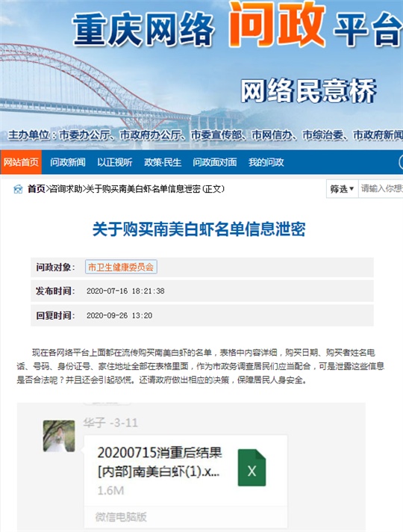Go to 网站首页 tab
Screen dimensions: 403x532
coord(21,162)
